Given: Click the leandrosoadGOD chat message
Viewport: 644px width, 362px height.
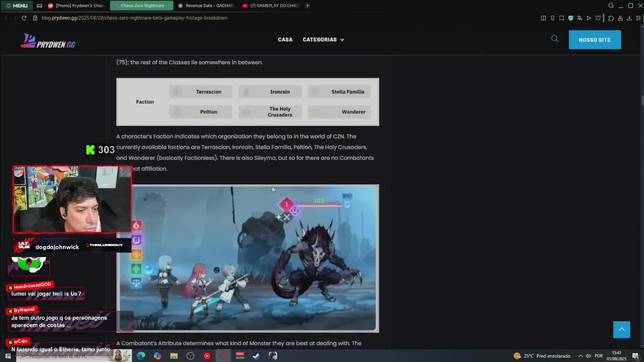Looking at the screenshot, I should [x=46, y=294].
